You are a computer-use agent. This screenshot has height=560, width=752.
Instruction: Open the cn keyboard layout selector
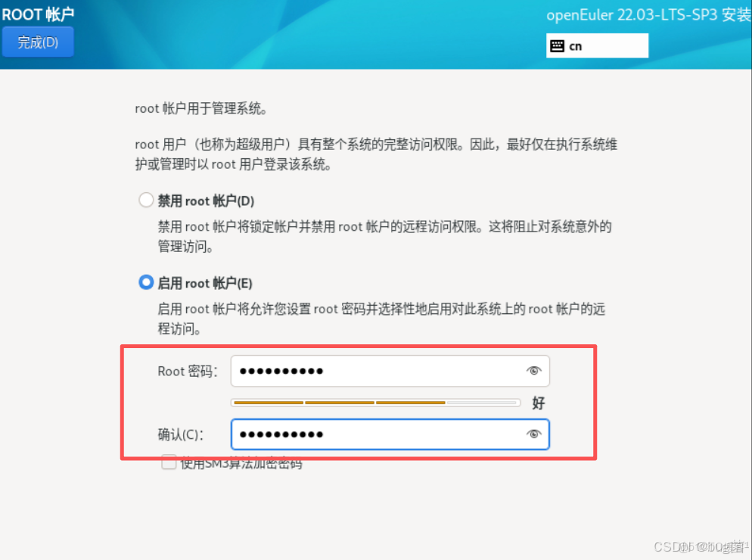pos(597,45)
